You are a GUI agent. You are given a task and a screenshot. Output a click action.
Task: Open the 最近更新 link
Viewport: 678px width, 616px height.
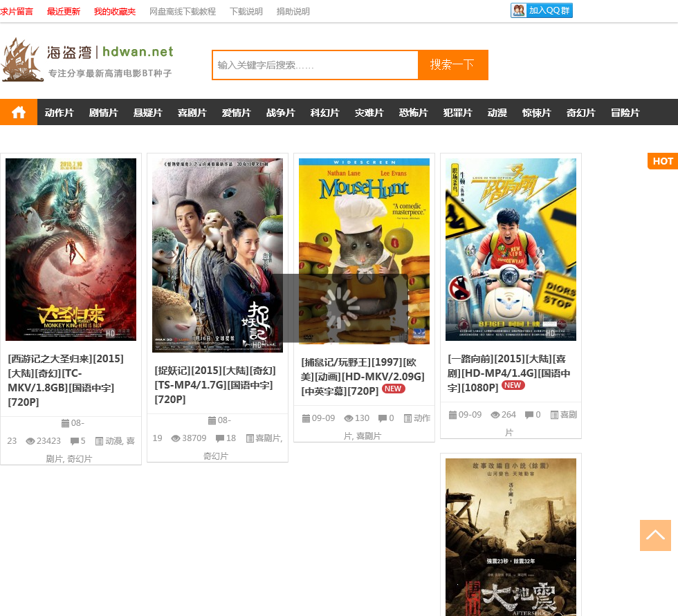point(64,12)
